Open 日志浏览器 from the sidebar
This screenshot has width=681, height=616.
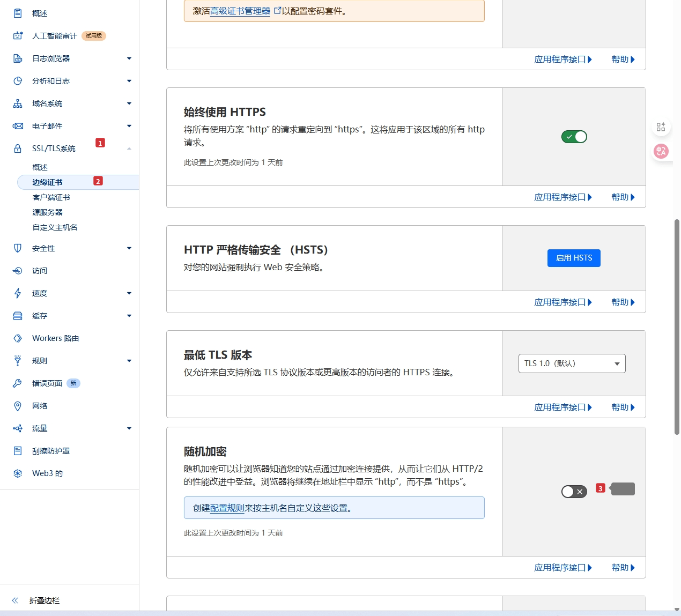[52, 58]
